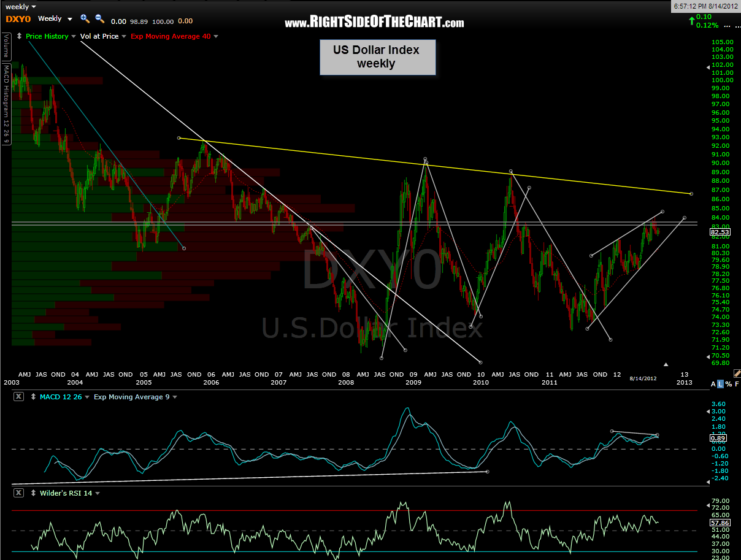
Task: Click the first ellipsis button at top right
Action: pyautogui.click(x=728, y=26)
